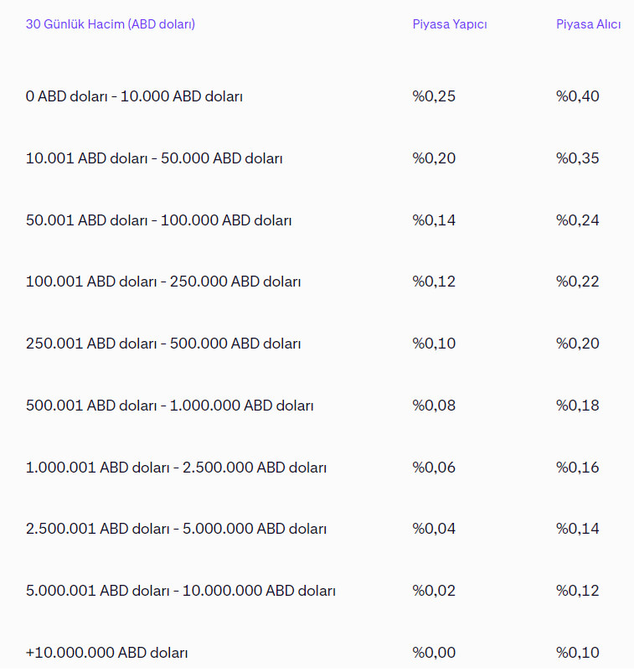Viewport: 634px width, 672px height.
Task: Click the %0,00 maker fee value
Action: 434,653
